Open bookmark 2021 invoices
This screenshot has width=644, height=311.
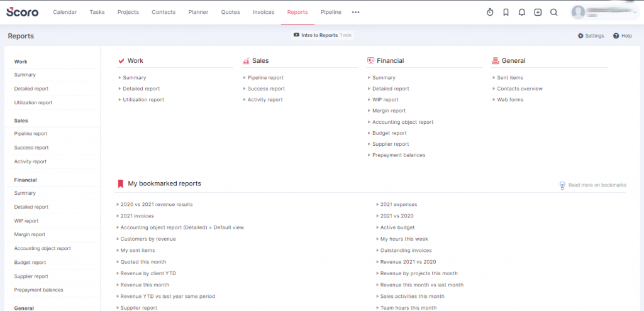pos(137,216)
